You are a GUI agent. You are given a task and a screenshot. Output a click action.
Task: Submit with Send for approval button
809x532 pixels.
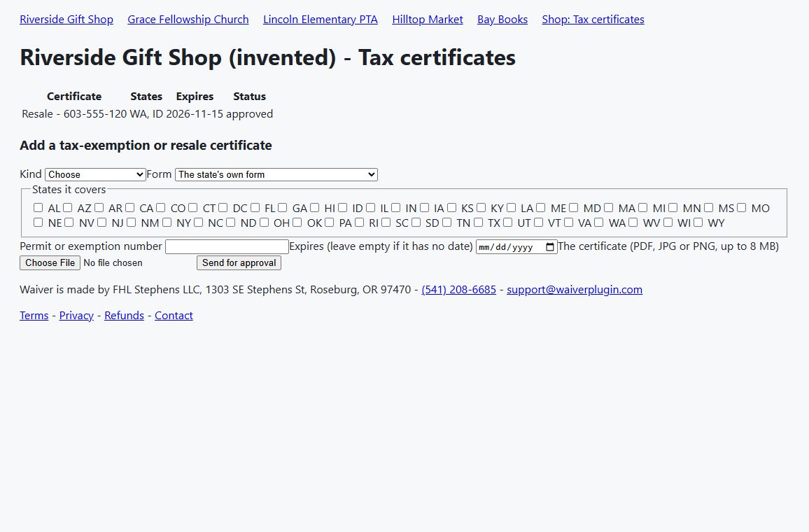(239, 262)
